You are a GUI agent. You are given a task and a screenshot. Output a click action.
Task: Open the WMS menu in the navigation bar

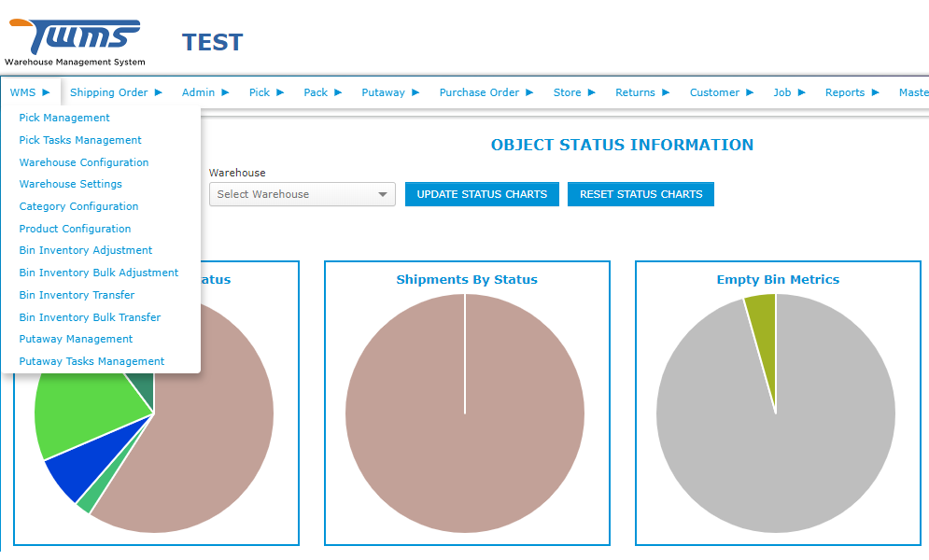(x=23, y=92)
